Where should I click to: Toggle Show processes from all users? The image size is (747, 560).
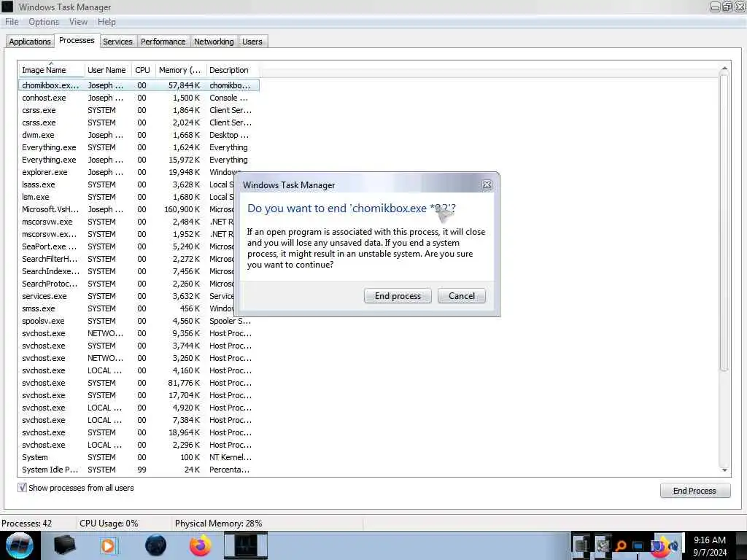(x=22, y=488)
